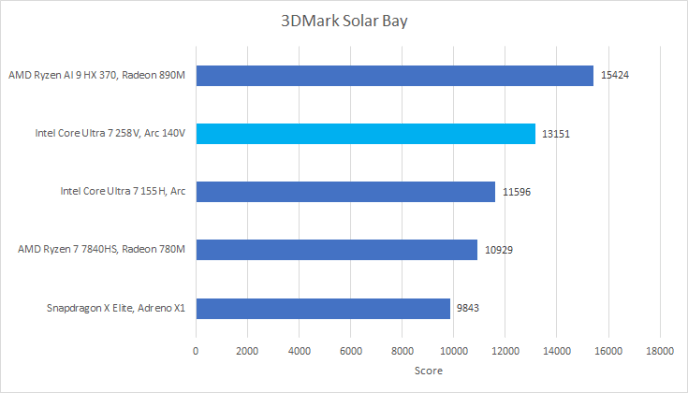Click axis tick label 10000
688x393 pixels.
[x=453, y=351]
